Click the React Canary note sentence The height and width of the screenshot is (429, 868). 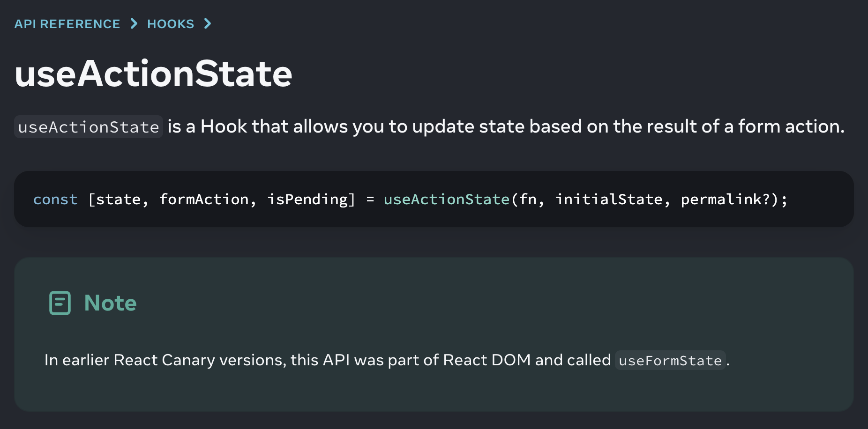click(387, 360)
